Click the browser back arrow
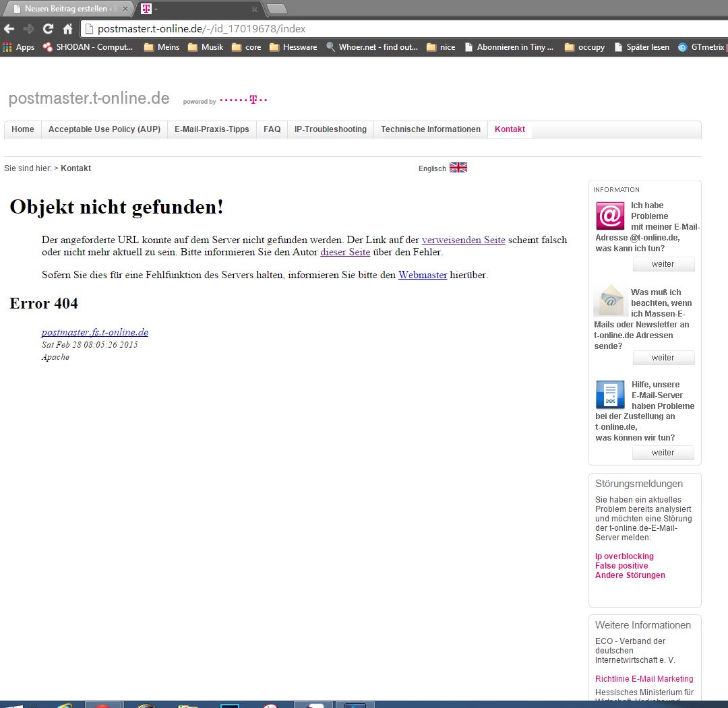This screenshot has height=708, width=728. (9, 29)
